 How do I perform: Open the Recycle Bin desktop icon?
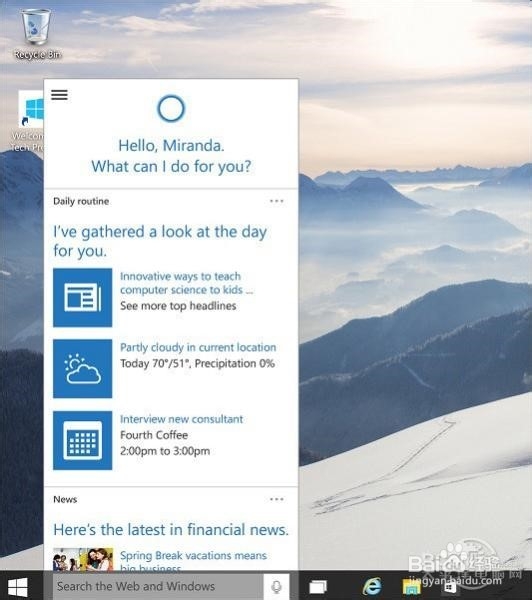coord(37,34)
